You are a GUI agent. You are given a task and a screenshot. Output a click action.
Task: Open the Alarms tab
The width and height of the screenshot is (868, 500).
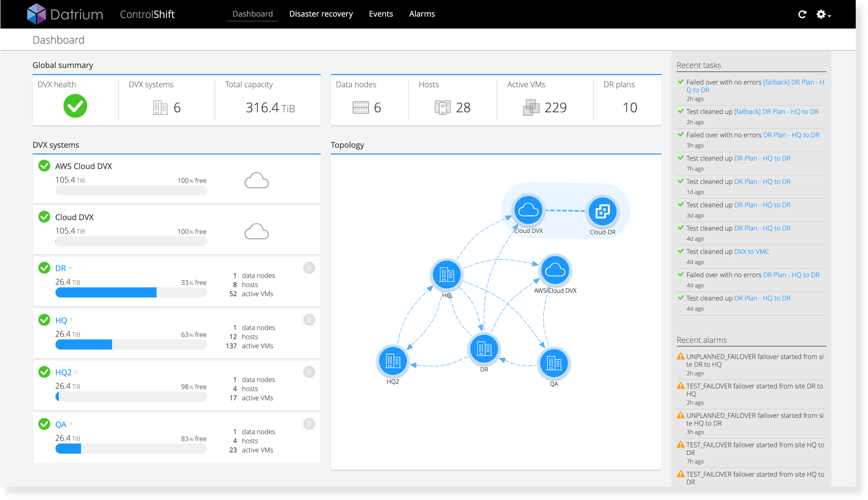click(x=422, y=14)
